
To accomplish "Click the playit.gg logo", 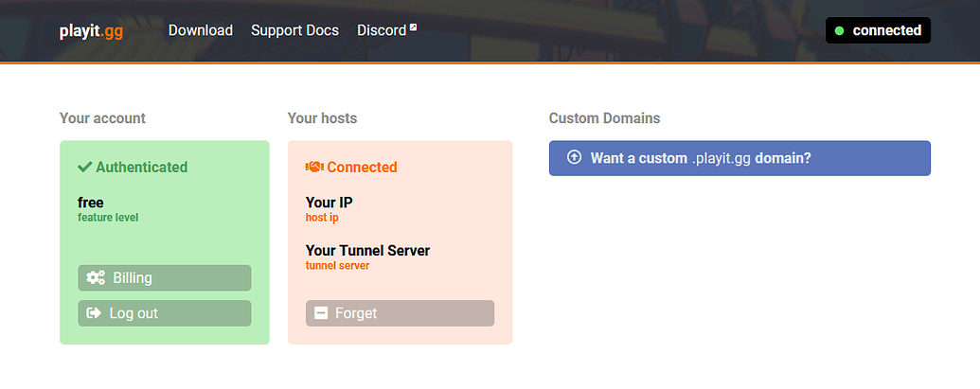I will pos(91,30).
